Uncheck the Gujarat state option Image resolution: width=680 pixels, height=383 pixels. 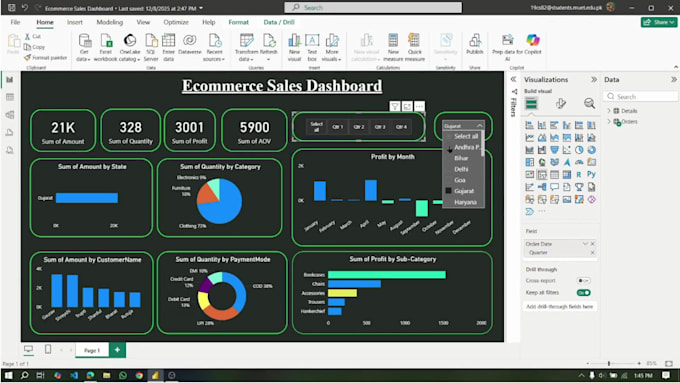click(448, 191)
